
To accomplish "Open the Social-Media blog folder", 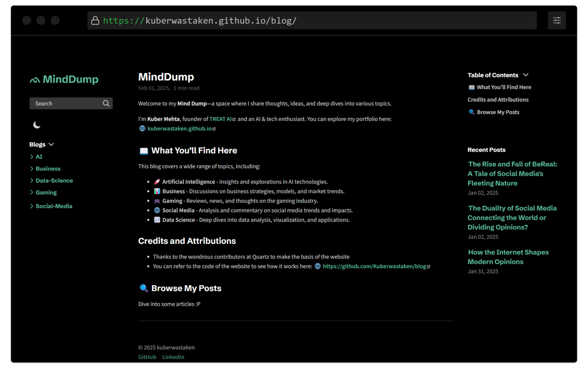I will (x=54, y=206).
